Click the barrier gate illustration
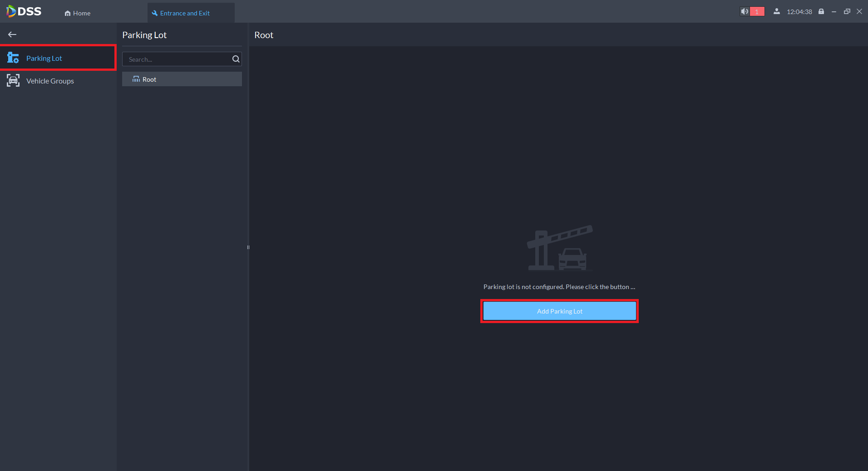The height and width of the screenshot is (471, 868). click(560, 248)
